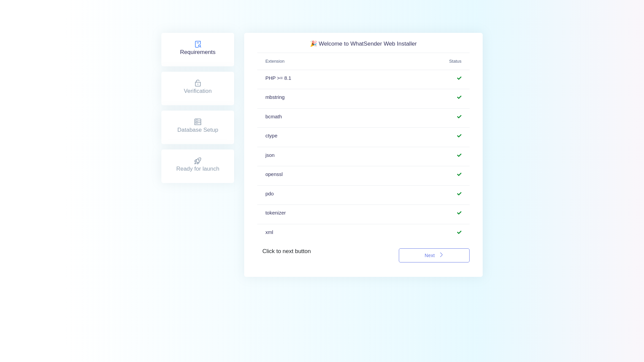Click the Status column header
Viewport: 644px width, 362px height.
point(455,61)
